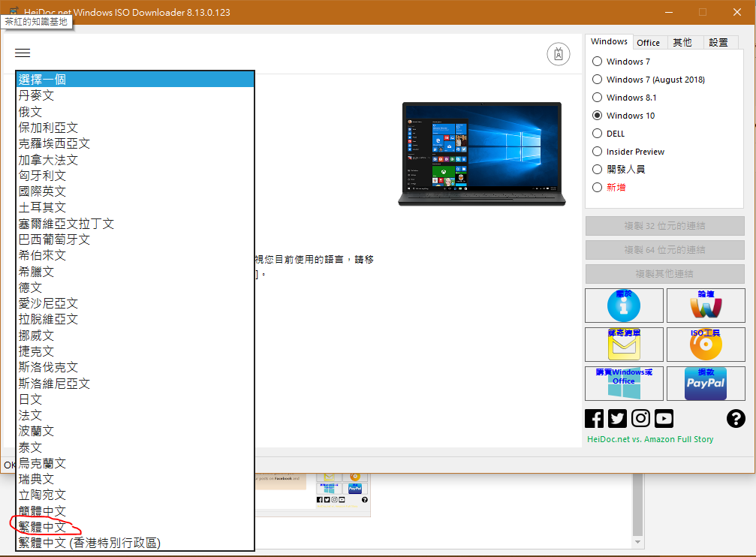This screenshot has width=756, height=557.
Task: Open HeiDoc.net vs. Amazon Full Story link
Action: [x=650, y=439]
